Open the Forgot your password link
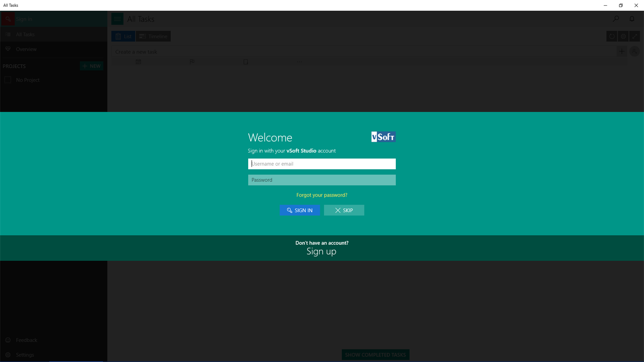Screen dimensions: 644x362 (322, 195)
